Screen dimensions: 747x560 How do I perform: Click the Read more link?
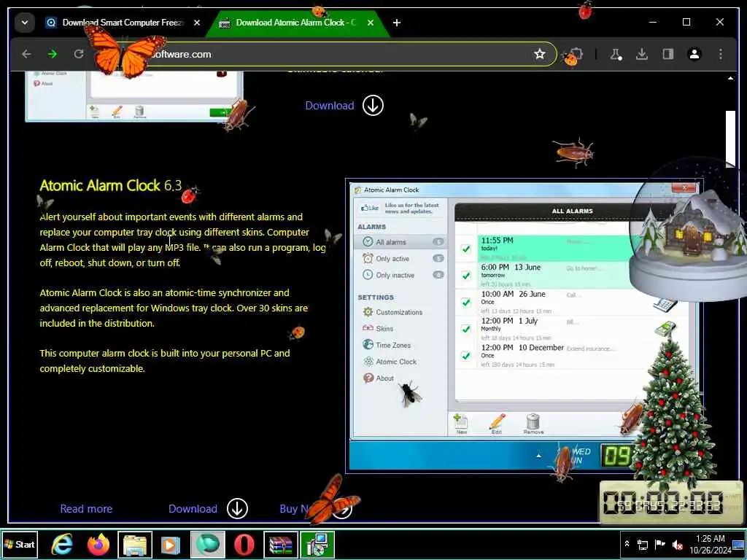pos(86,508)
